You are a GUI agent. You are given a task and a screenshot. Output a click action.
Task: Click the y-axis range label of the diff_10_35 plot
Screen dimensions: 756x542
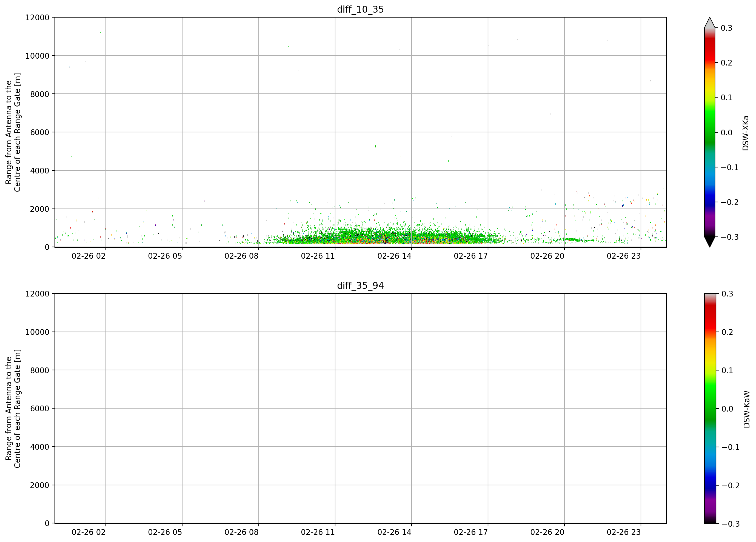(13, 132)
